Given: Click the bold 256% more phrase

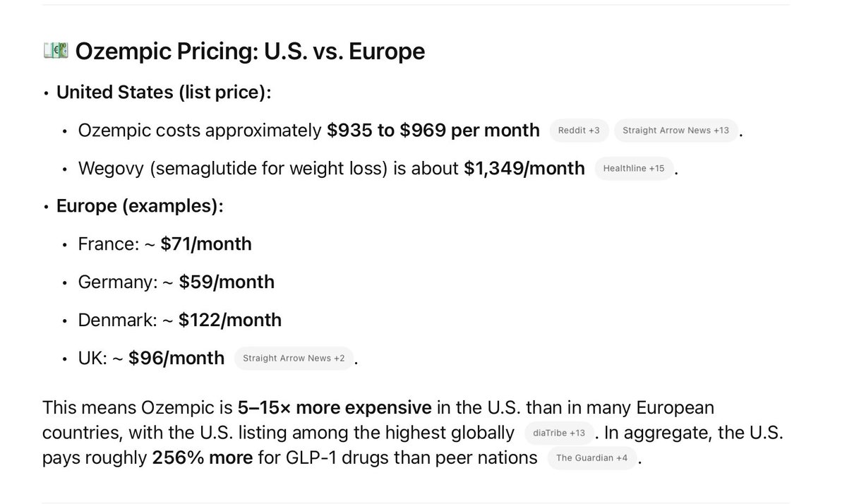Looking at the screenshot, I should click(203, 457).
